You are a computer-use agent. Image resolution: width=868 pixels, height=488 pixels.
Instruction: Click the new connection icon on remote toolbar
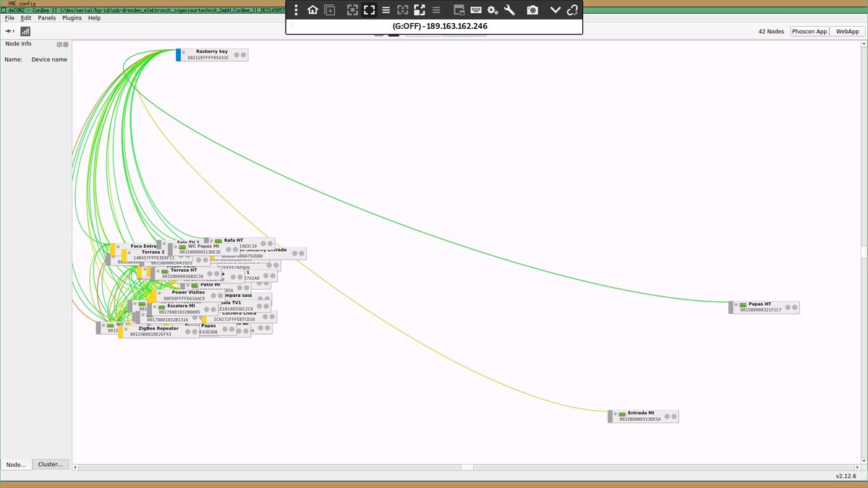point(330,10)
